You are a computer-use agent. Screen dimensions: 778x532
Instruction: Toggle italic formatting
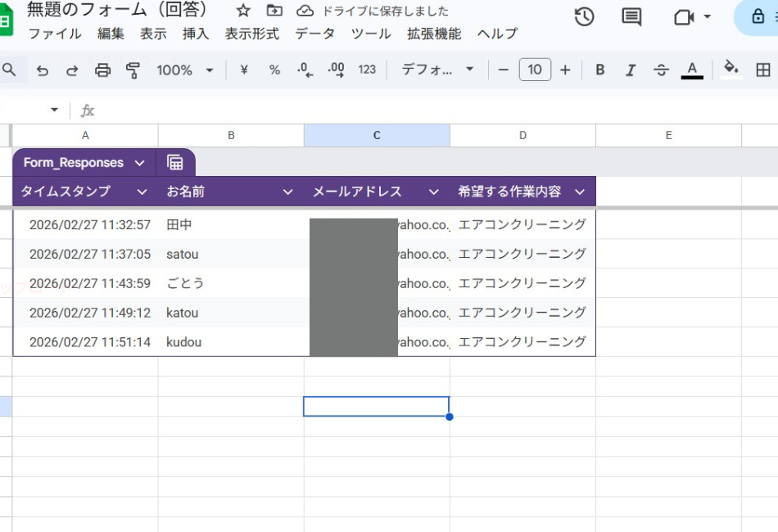(x=631, y=70)
